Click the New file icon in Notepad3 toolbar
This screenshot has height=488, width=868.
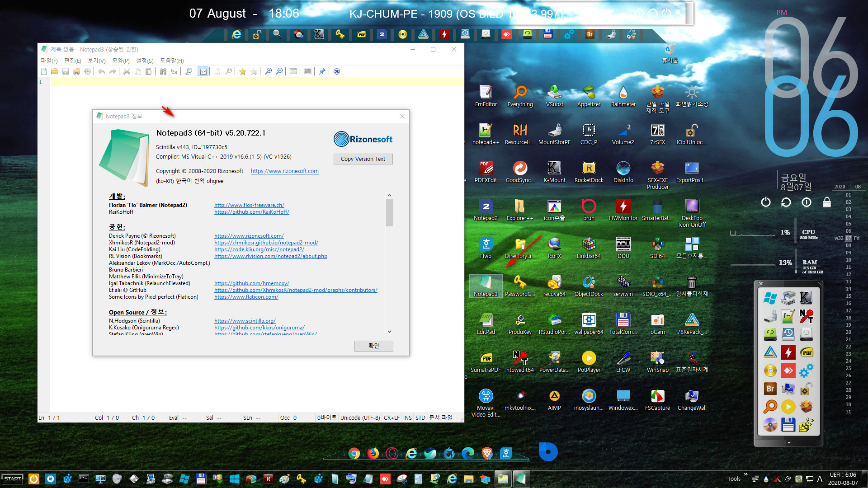click(44, 71)
